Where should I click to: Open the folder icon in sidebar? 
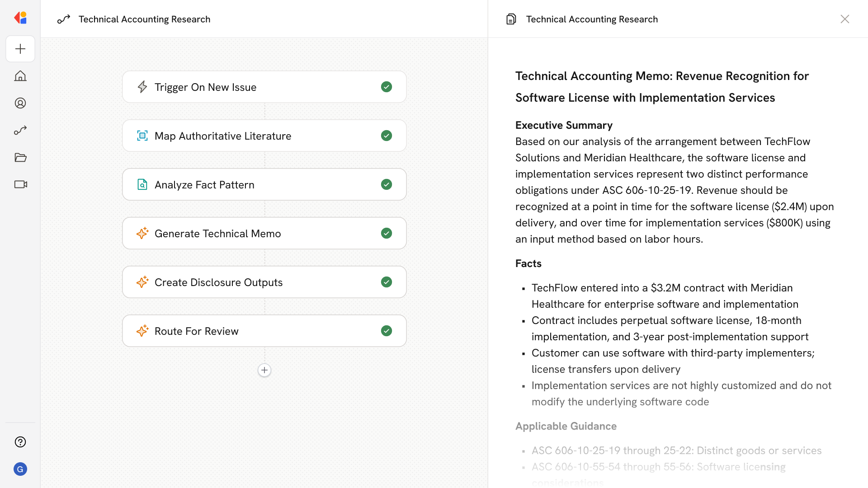(20, 157)
